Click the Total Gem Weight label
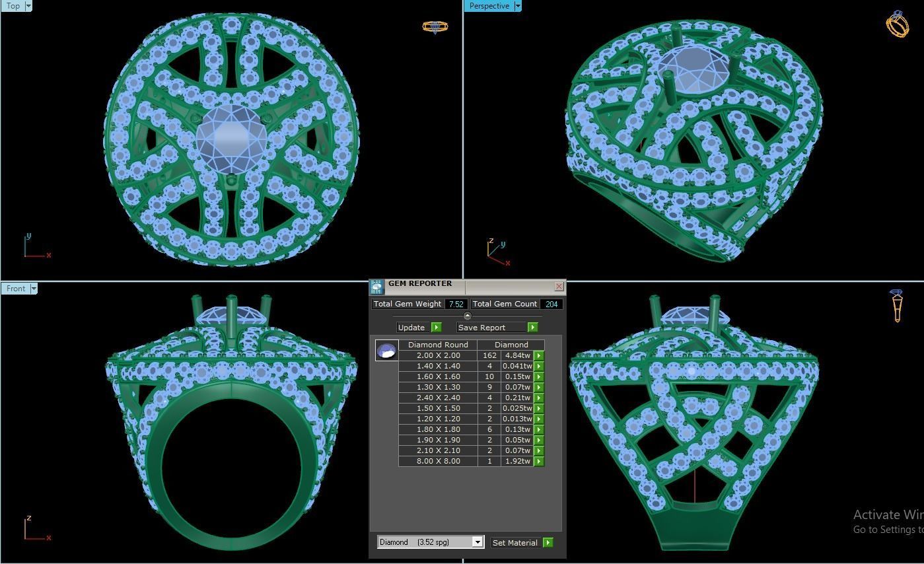This screenshot has height=564, width=924. click(x=408, y=304)
